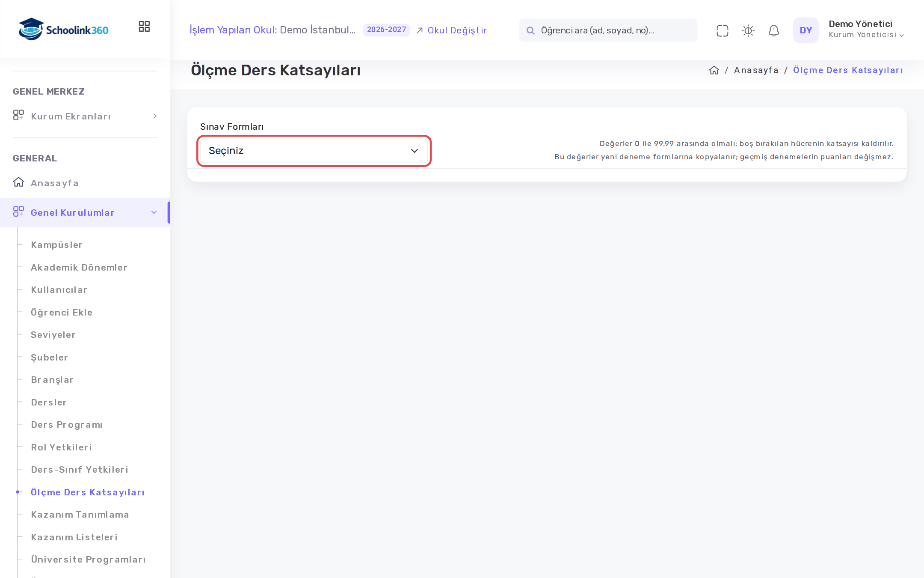This screenshot has height=578, width=924.
Task: Go to Ders Programı
Action: click(67, 425)
